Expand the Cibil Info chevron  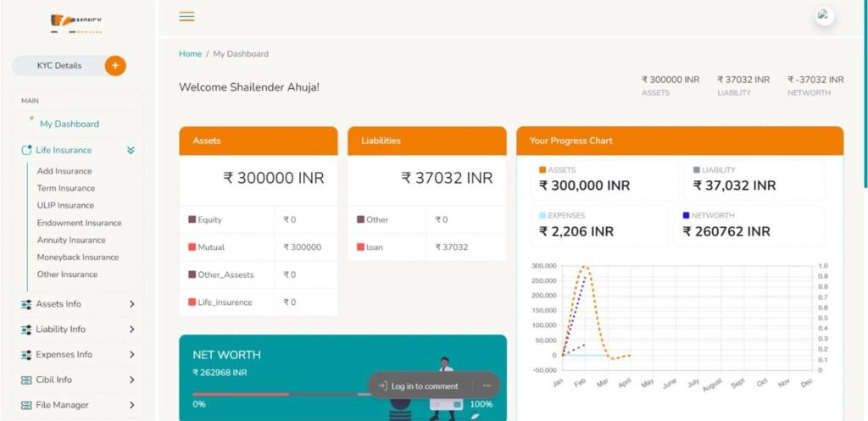coord(131,380)
